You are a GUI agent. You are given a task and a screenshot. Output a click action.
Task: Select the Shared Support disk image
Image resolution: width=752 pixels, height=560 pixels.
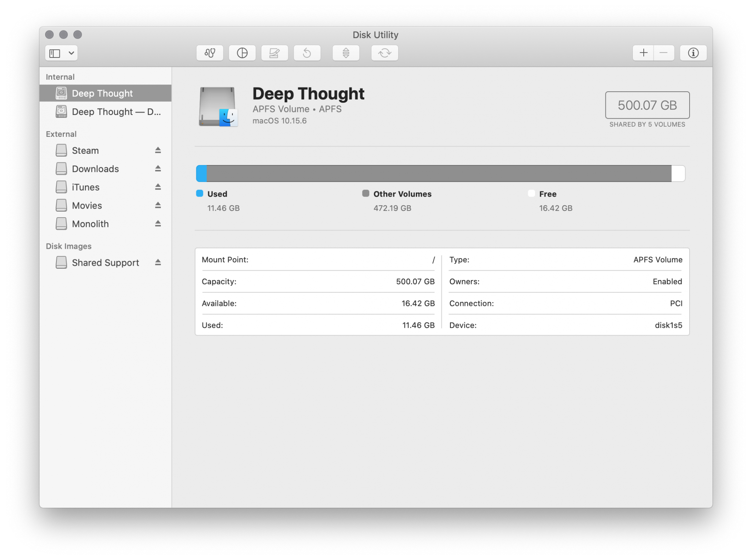pos(106,262)
